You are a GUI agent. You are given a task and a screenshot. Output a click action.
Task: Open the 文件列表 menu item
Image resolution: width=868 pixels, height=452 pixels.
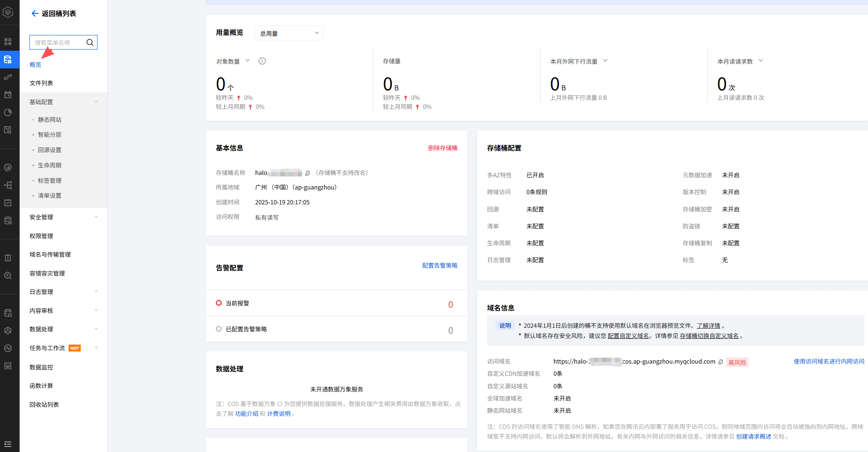[x=41, y=83]
